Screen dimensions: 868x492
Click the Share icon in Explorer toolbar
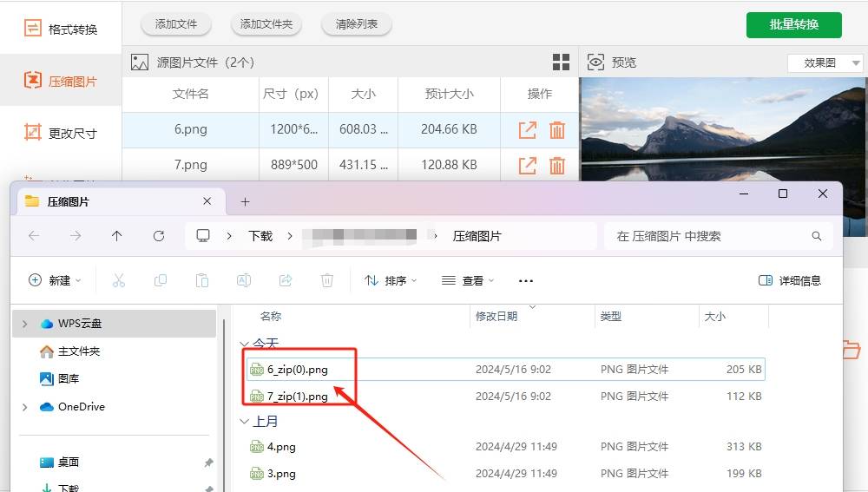point(286,280)
